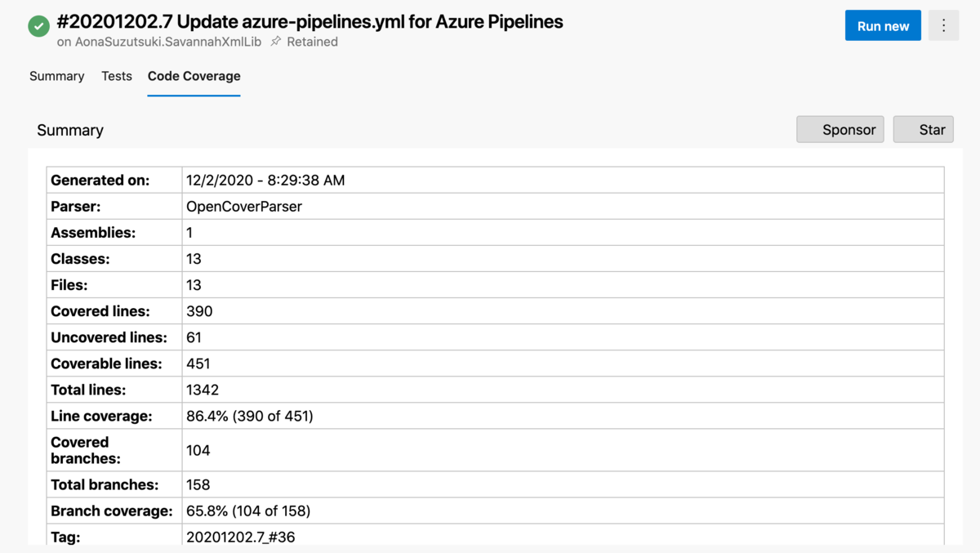Click the Star button

click(x=924, y=129)
